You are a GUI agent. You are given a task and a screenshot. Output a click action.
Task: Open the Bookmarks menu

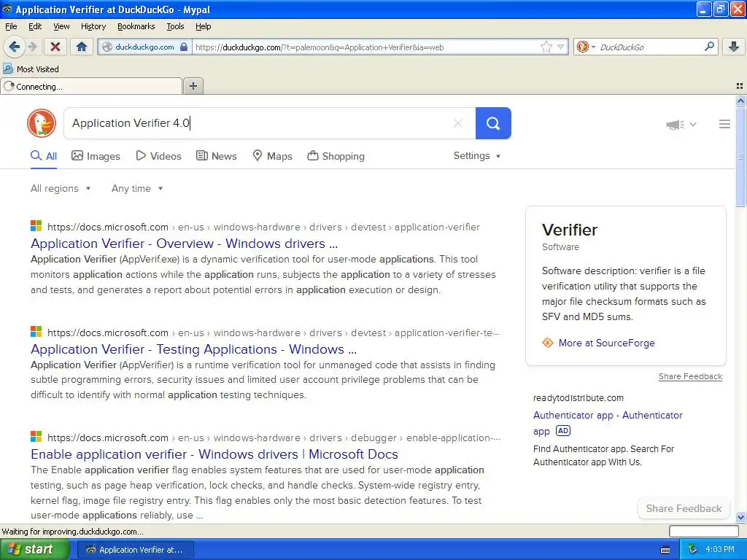pos(136,26)
